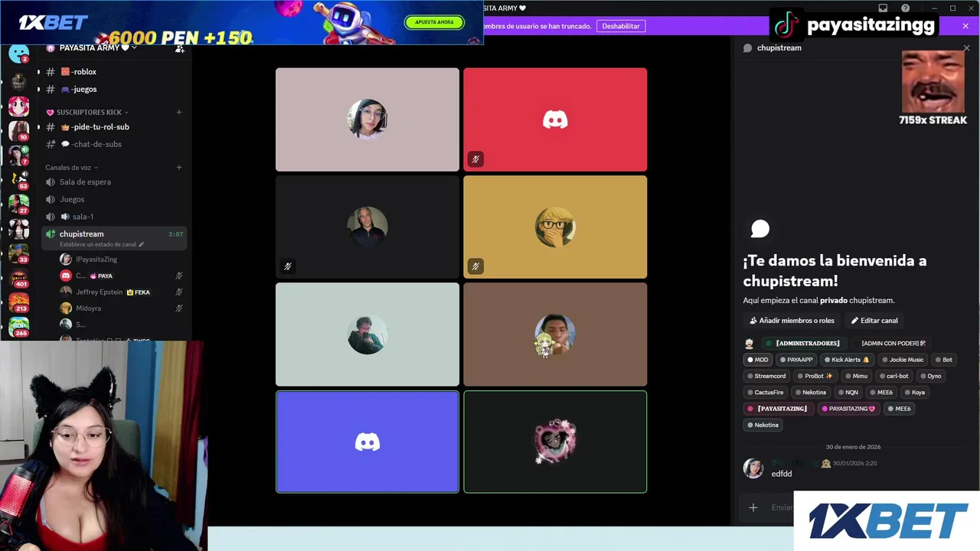Select the red Discord logo participant tile
The image size is (980, 551).
point(555,119)
